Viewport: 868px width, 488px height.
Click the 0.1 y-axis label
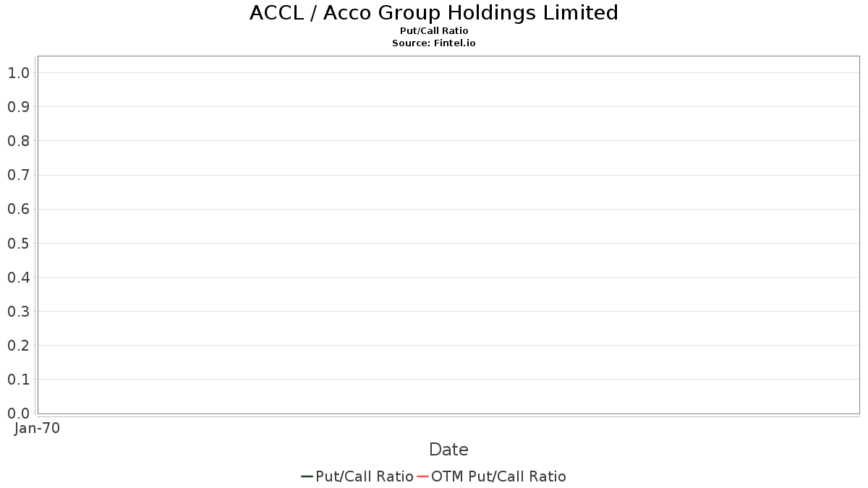(18, 380)
